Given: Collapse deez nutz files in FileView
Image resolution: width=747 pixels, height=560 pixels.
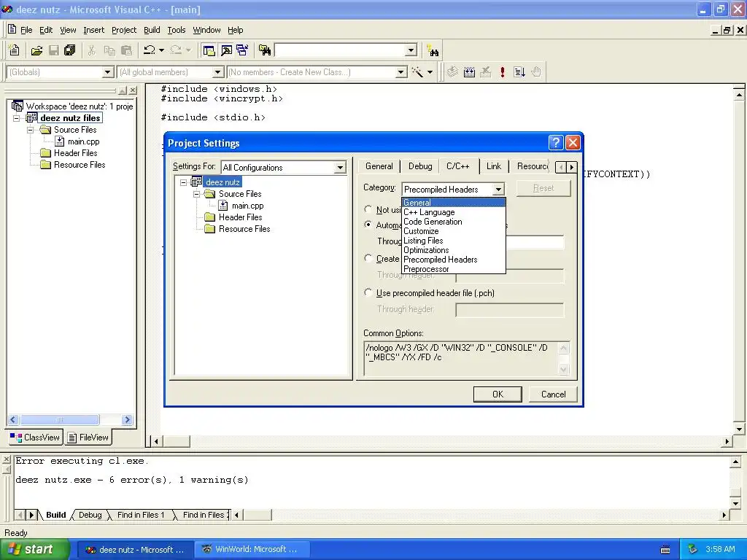Looking at the screenshot, I should 16,118.
